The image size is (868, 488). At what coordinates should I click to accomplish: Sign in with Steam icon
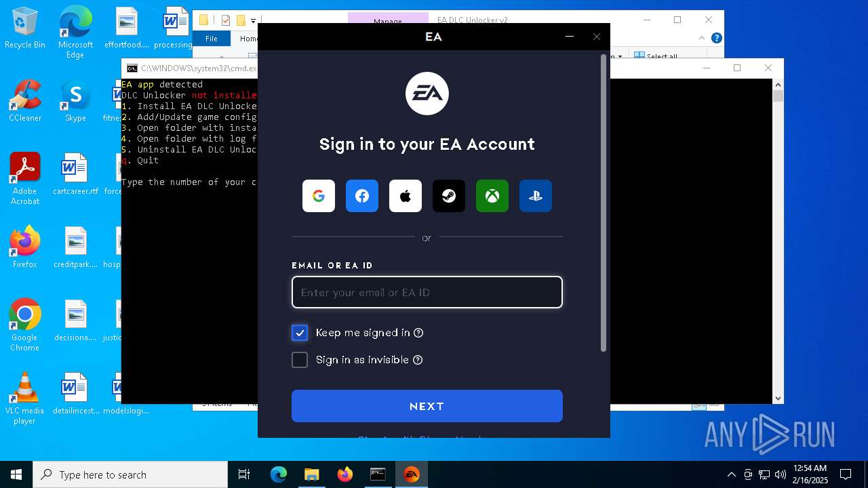coord(449,196)
